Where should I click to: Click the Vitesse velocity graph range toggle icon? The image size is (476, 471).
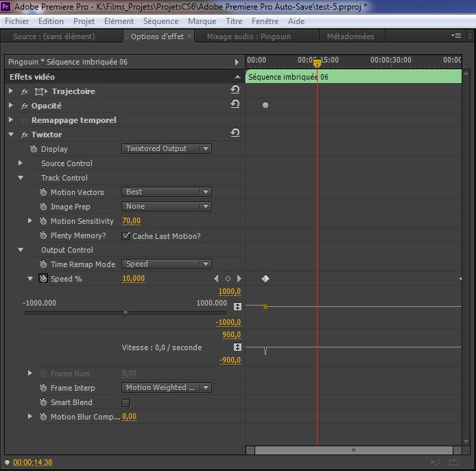238,347
